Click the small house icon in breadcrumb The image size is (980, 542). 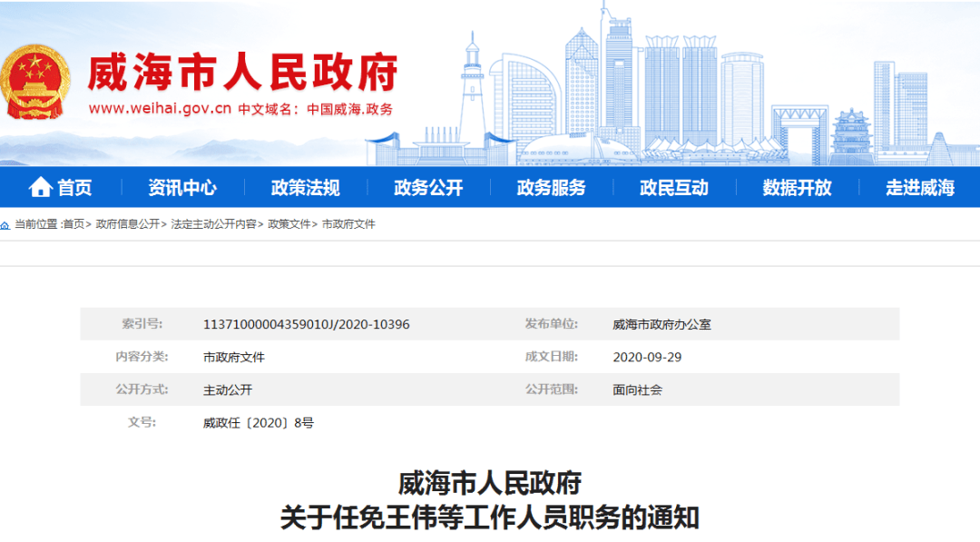coord(5,224)
